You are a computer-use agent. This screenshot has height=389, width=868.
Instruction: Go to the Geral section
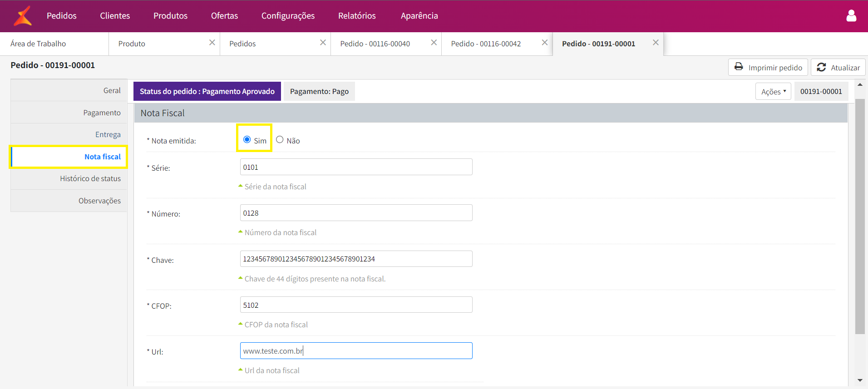point(69,90)
